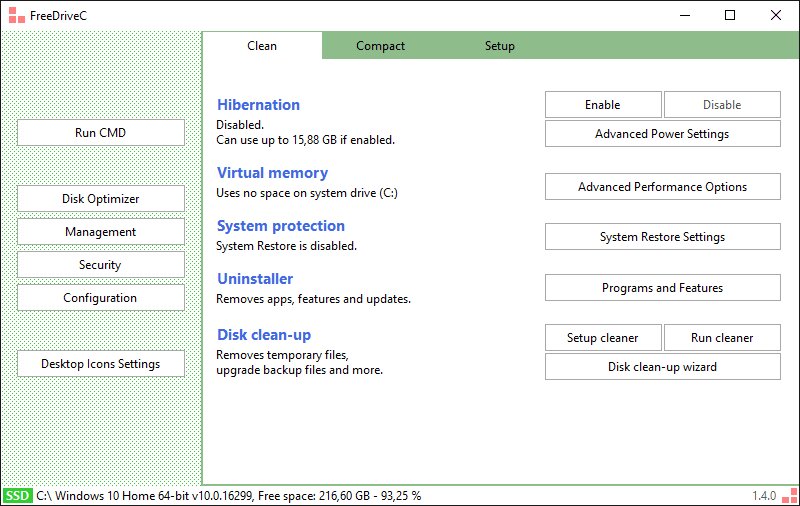Open Advanced Power Settings

point(662,134)
